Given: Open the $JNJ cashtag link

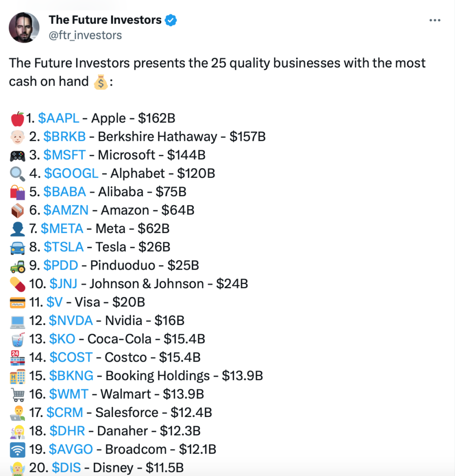Looking at the screenshot, I should click(63, 284).
